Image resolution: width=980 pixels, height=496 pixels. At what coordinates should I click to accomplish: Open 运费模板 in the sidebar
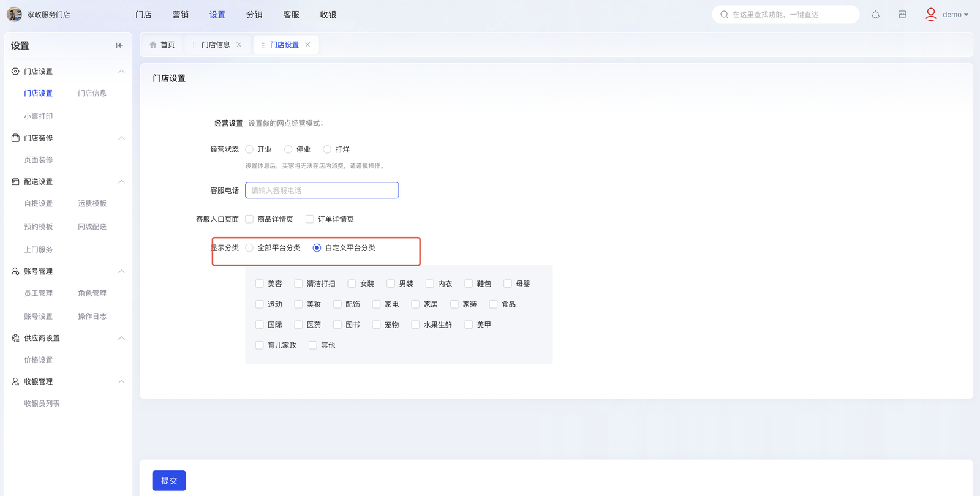pyautogui.click(x=92, y=204)
